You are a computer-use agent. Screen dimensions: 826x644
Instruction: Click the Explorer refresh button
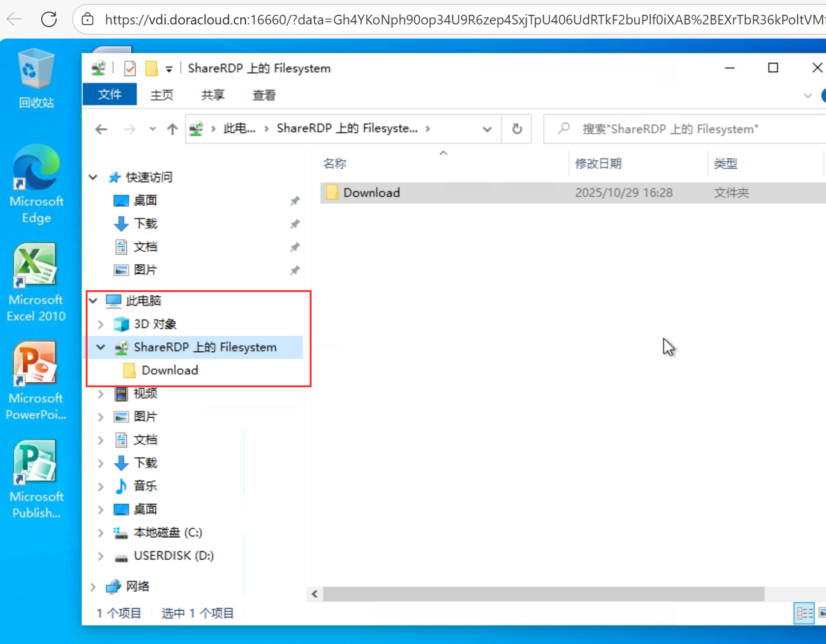(x=516, y=129)
